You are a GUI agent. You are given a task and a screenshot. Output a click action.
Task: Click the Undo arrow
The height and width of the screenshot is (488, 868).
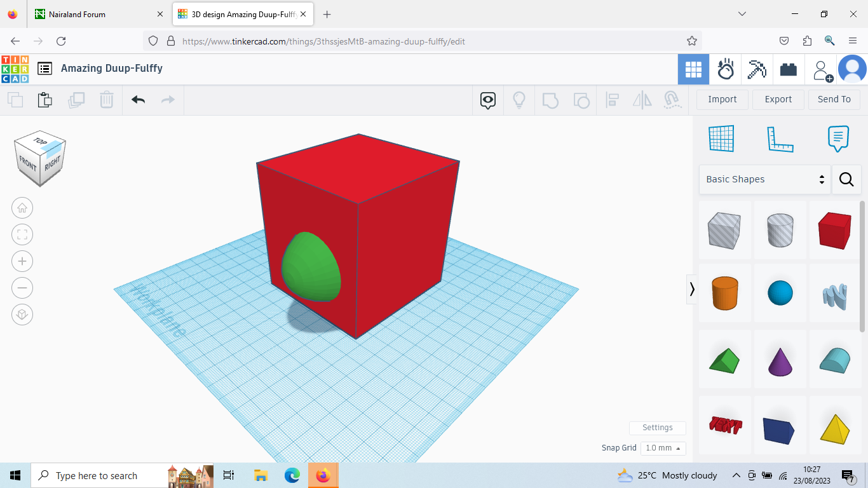tap(138, 100)
